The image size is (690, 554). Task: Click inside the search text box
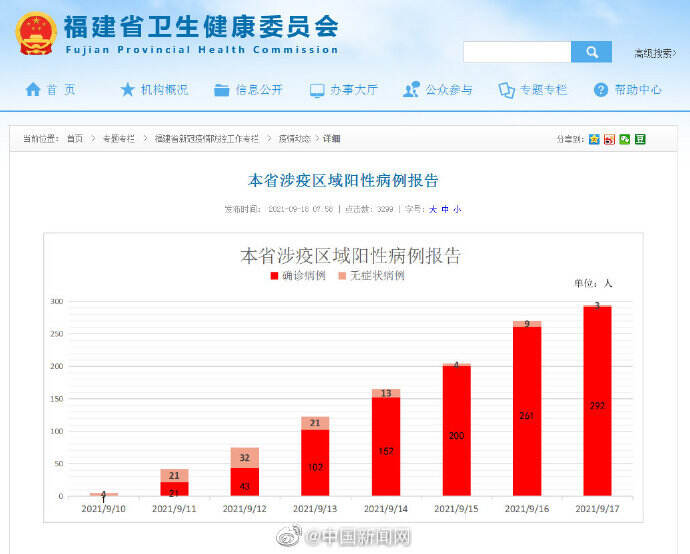coord(517,52)
